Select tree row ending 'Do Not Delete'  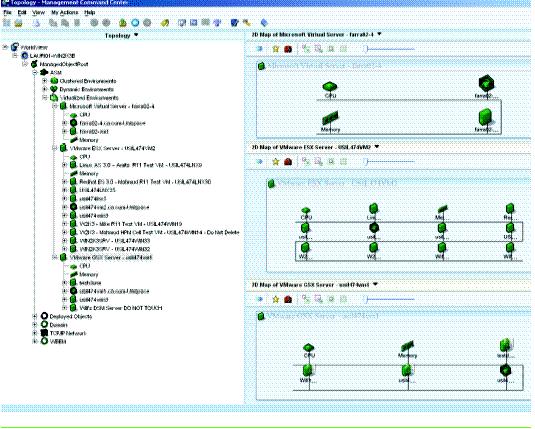point(159,232)
